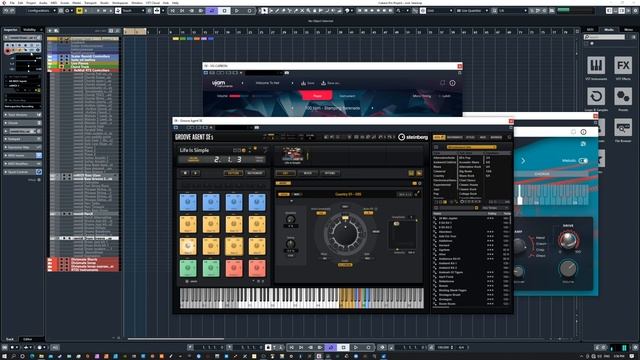
Task: Toggle Melodic switch in blue plugin window
Action: coord(583,160)
